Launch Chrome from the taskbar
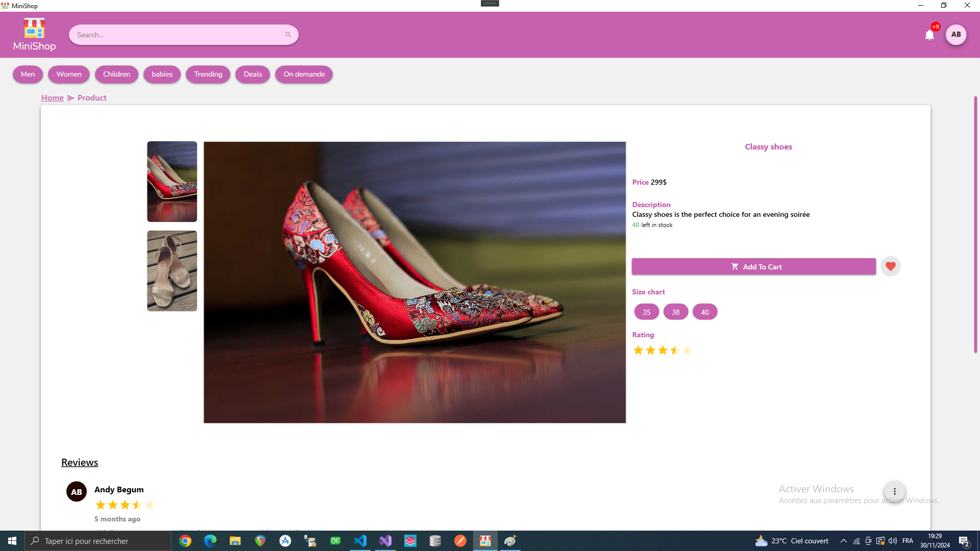The image size is (980, 551). click(x=185, y=541)
